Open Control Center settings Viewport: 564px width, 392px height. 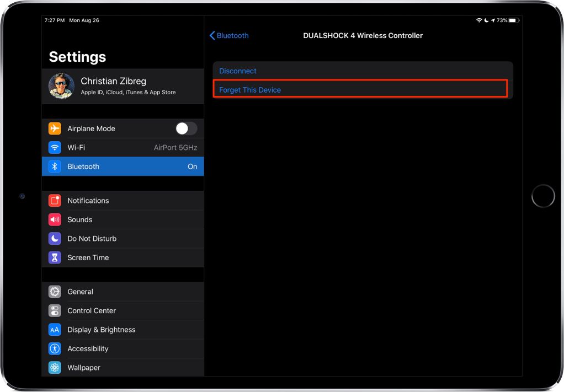click(123, 310)
